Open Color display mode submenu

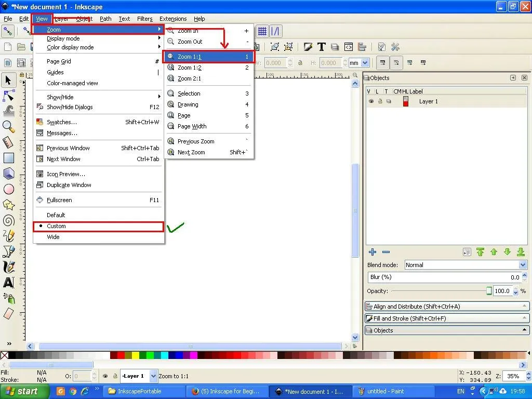point(99,47)
